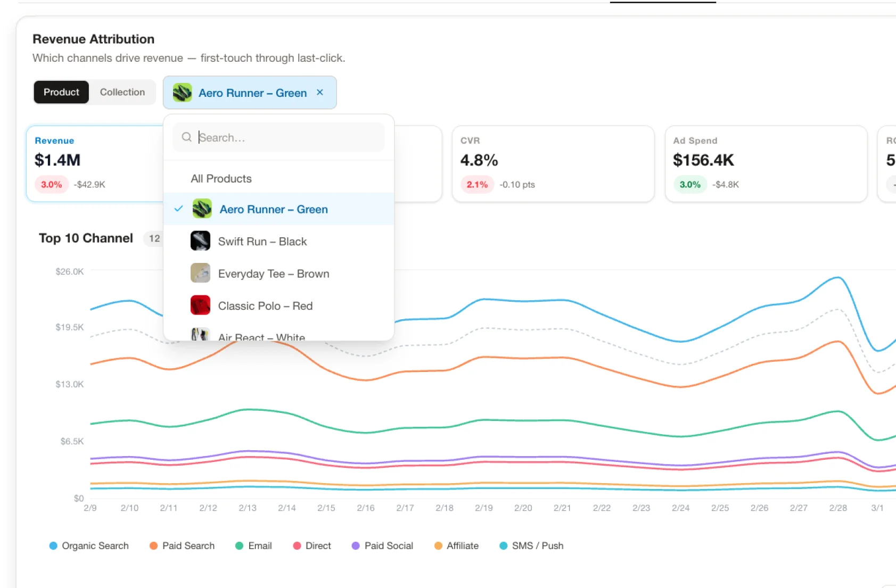Toggle Paid Social series in legend
This screenshot has height=588, width=896.
click(x=382, y=545)
